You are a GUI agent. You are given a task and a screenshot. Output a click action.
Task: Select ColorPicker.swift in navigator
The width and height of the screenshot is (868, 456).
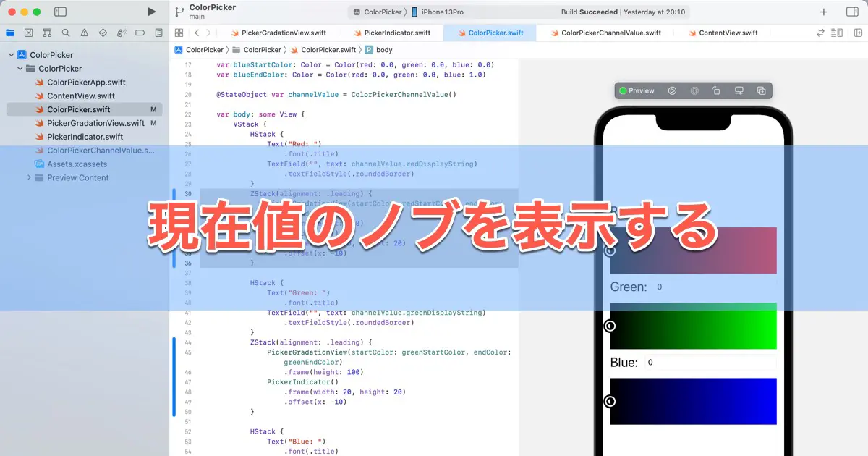84,109
